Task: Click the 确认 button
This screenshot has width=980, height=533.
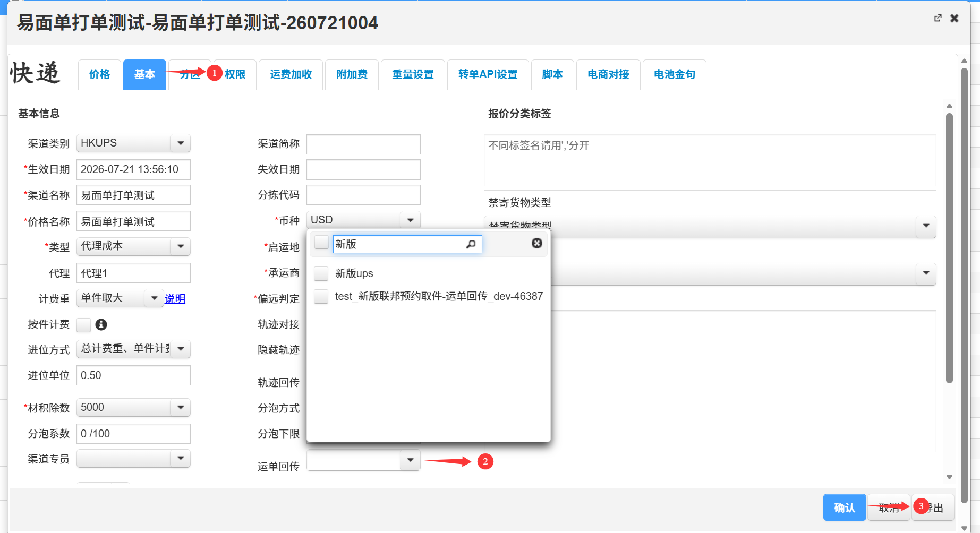Action: pos(845,508)
